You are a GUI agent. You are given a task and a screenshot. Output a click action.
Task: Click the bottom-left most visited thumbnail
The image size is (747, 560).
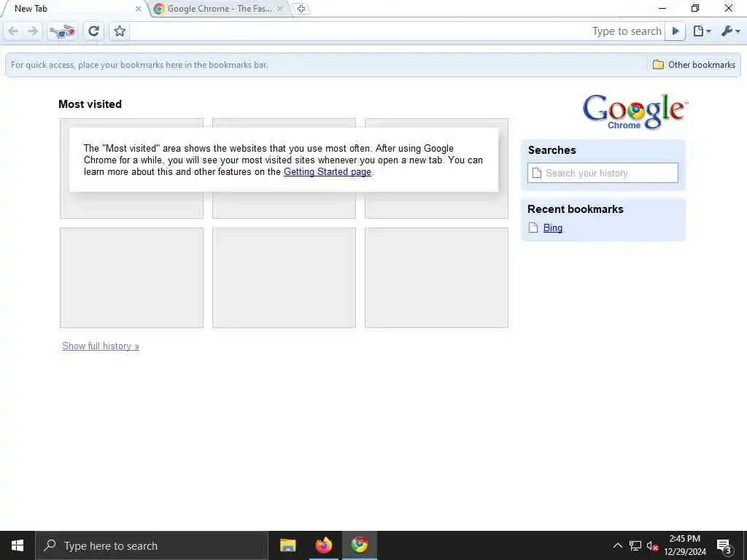pyautogui.click(x=131, y=278)
